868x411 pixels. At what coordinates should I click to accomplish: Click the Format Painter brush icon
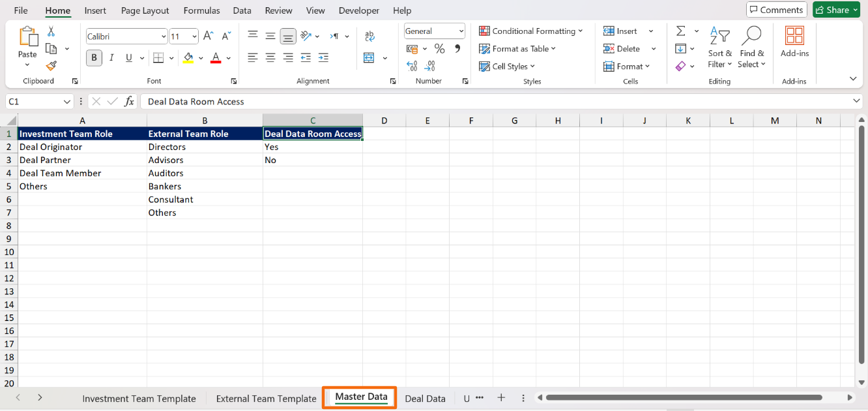click(x=51, y=66)
